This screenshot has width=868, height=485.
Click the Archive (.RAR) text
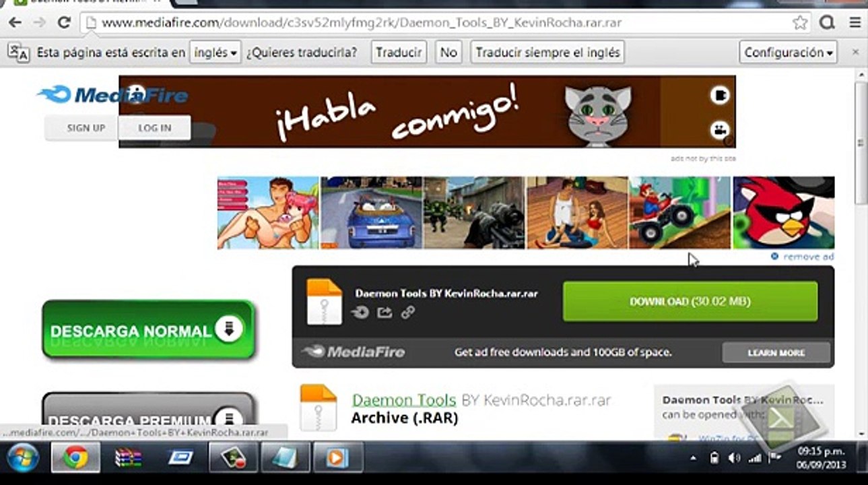coord(404,418)
